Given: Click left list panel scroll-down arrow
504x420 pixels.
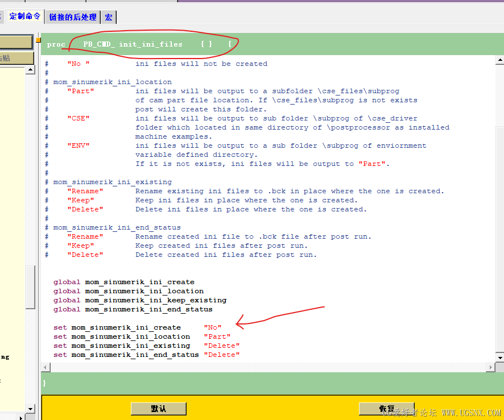Looking at the screenshot, I should point(30,409).
